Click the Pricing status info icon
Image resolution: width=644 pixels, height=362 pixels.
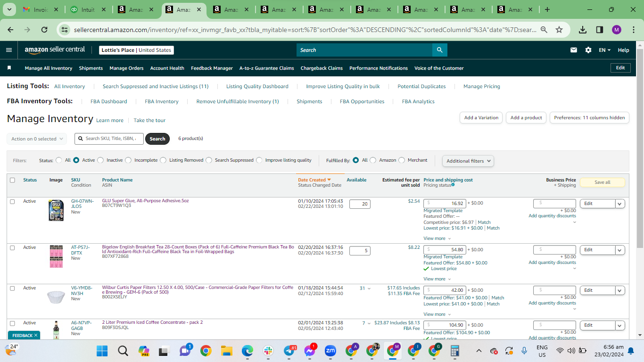pos(453,185)
